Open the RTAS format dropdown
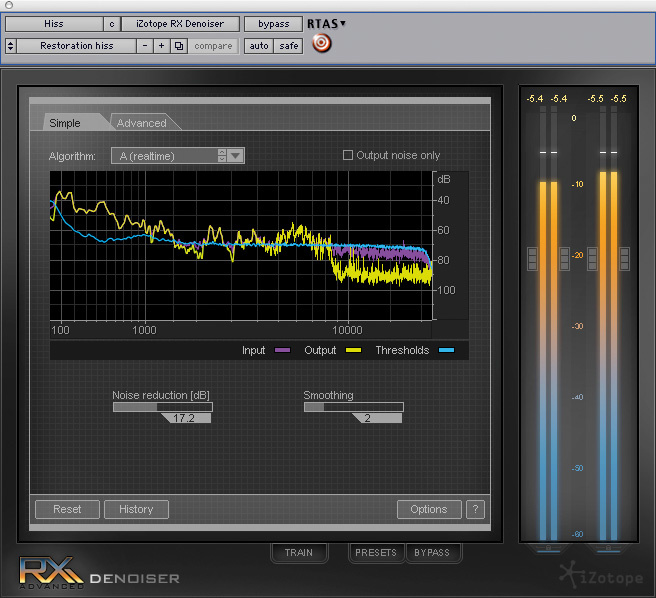 (x=326, y=24)
